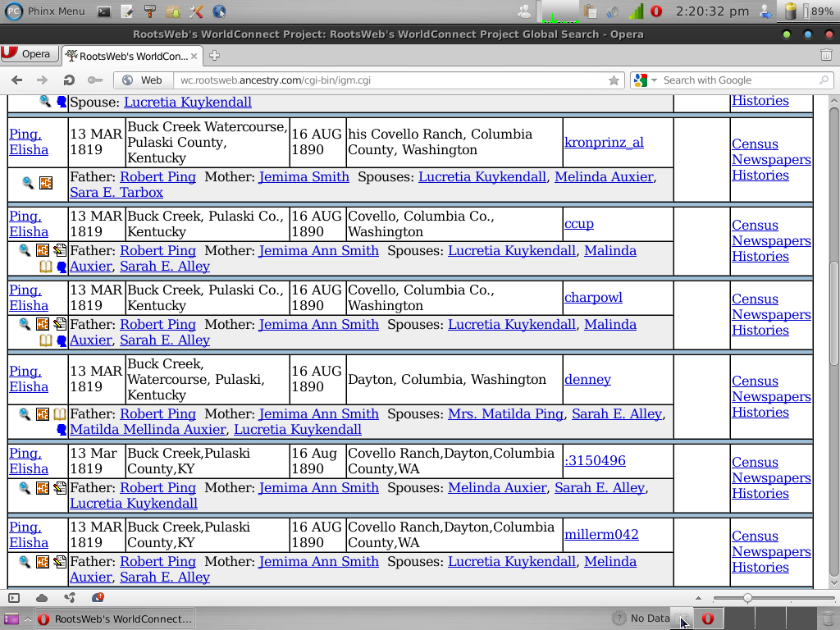Open Ping, Elisha name link in ccup row
840x630 pixels.
click(29, 224)
